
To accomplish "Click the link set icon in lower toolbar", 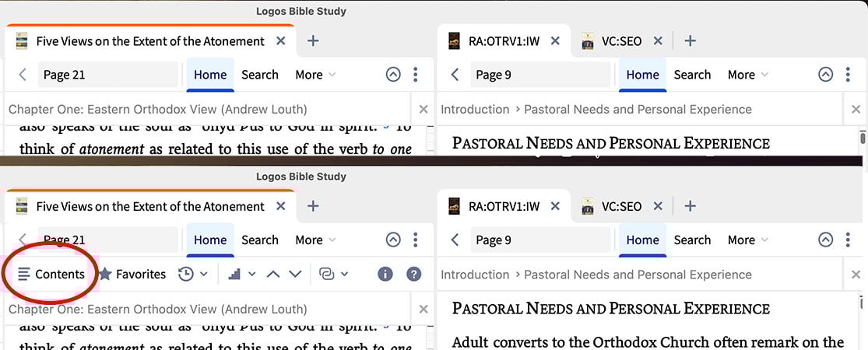I will [327, 275].
